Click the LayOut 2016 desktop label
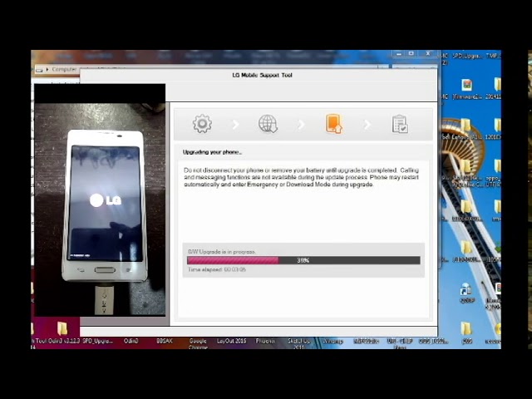 click(x=231, y=341)
